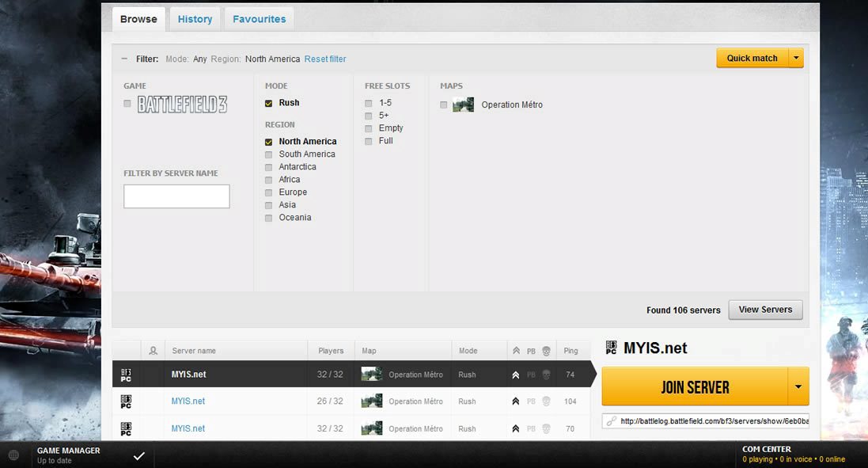Screen dimensions: 868x468
Task: Open the MYIS.net server with 26/32 players
Action: click(x=188, y=401)
